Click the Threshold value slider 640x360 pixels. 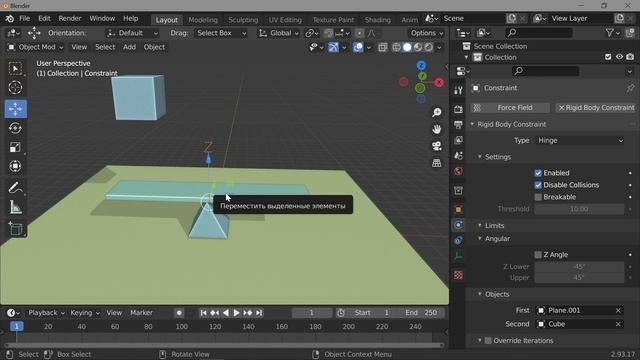[579, 209]
